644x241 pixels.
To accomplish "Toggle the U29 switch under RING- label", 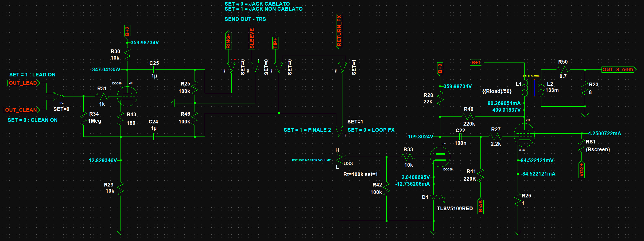I will tap(231, 67).
